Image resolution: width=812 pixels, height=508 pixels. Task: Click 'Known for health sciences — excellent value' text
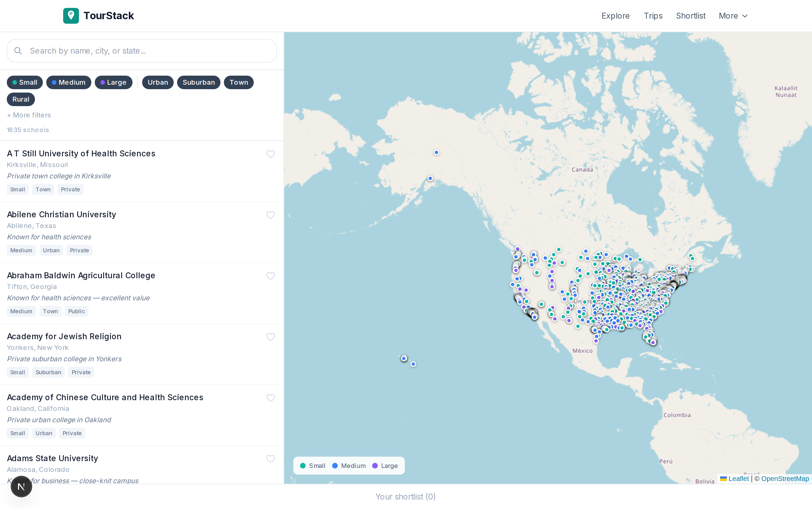(78, 298)
